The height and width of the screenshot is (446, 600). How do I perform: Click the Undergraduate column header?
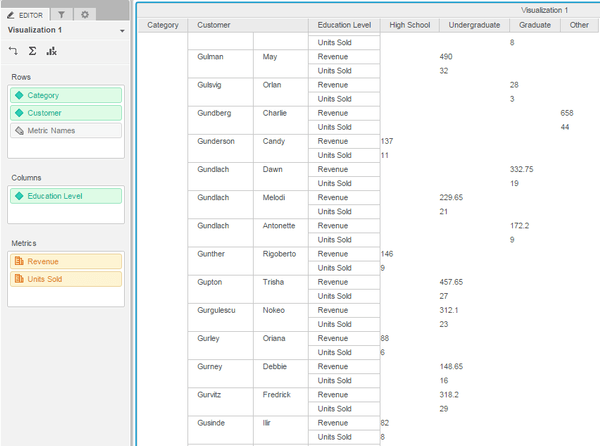click(x=474, y=25)
